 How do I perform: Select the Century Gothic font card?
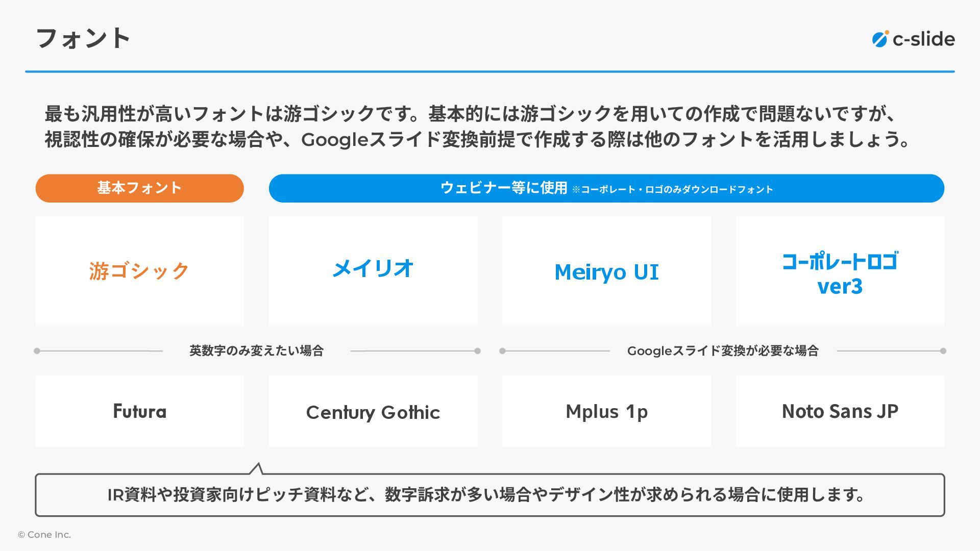pyautogui.click(x=373, y=411)
